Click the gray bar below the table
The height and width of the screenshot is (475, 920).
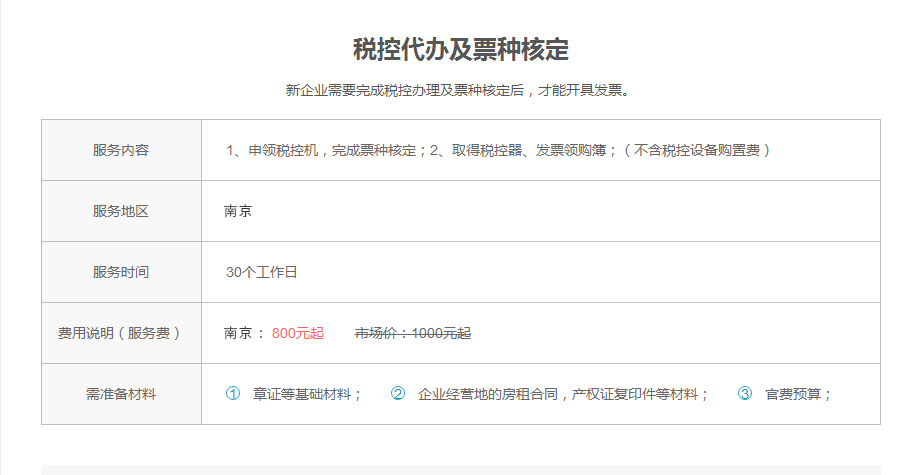coord(460,469)
